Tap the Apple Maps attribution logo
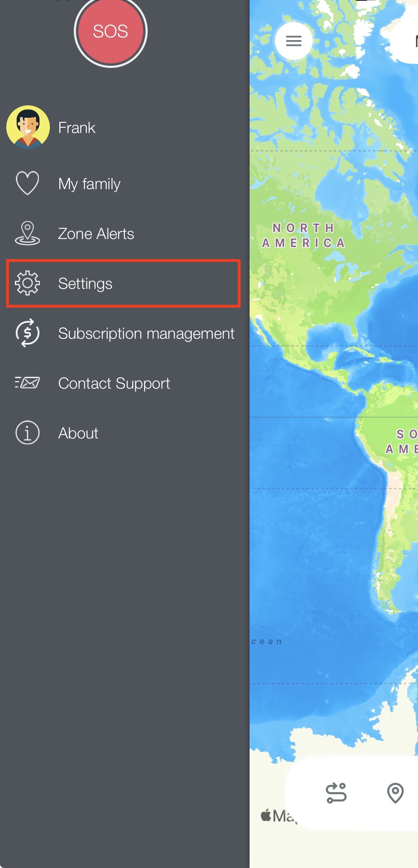Image resolution: width=418 pixels, height=868 pixels. pyautogui.click(x=279, y=816)
